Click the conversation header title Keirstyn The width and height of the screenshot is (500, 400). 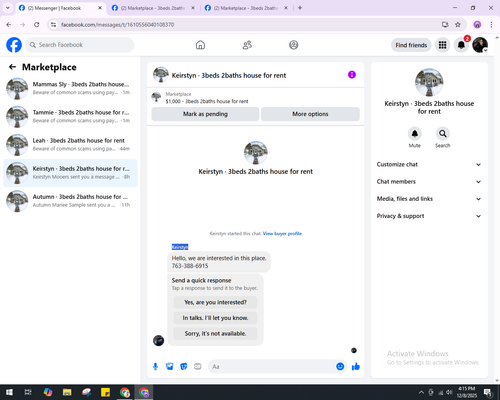229,75
